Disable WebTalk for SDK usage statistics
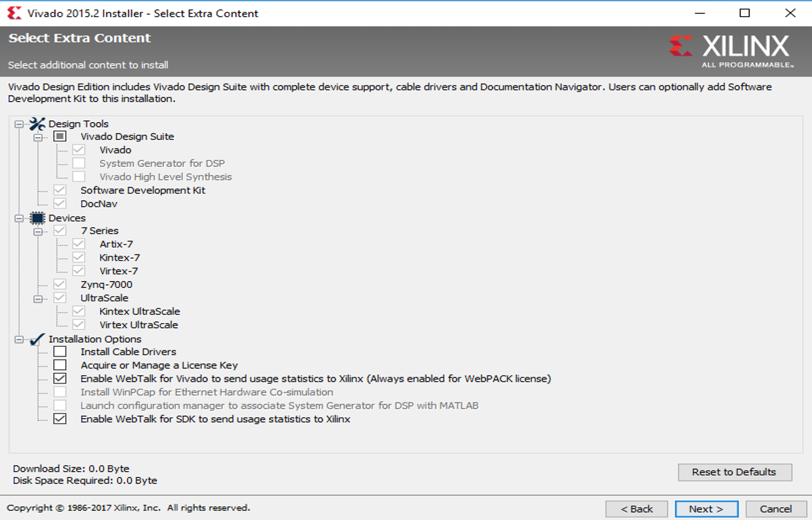 click(x=60, y=419)
